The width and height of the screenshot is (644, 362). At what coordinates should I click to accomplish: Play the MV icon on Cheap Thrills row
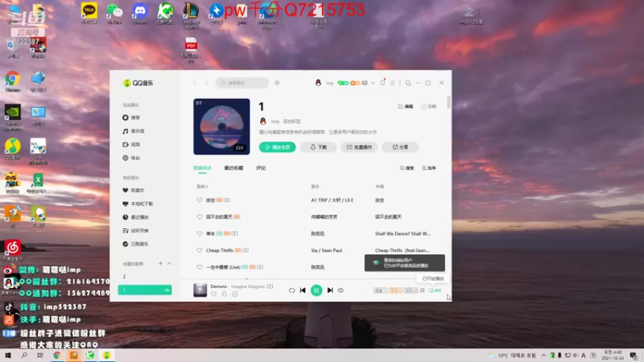click(246, 250)
